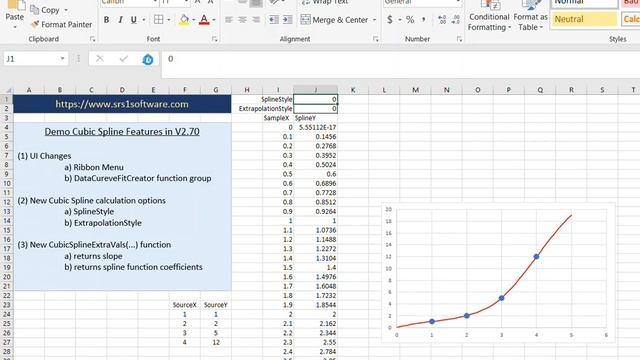Align text left
Image resolution: width=640 pixels, height=360 pixels.
(x=229, y=20)
